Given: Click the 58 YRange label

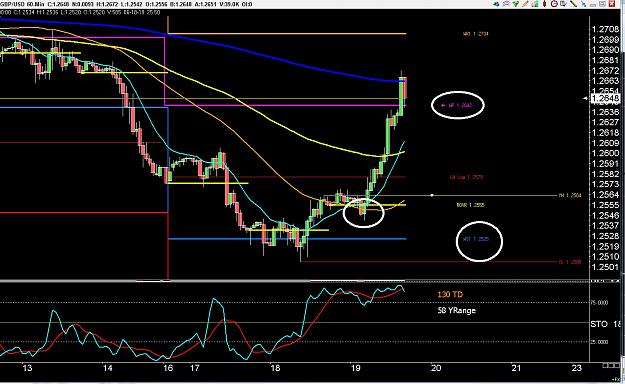Looking at the screenshot, I should tap(456, 310).
